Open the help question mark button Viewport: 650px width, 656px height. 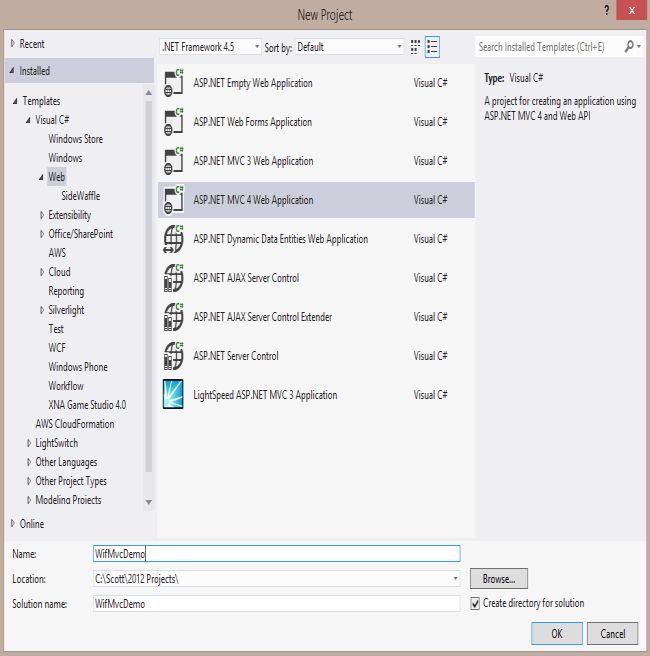tap(606, 11)
